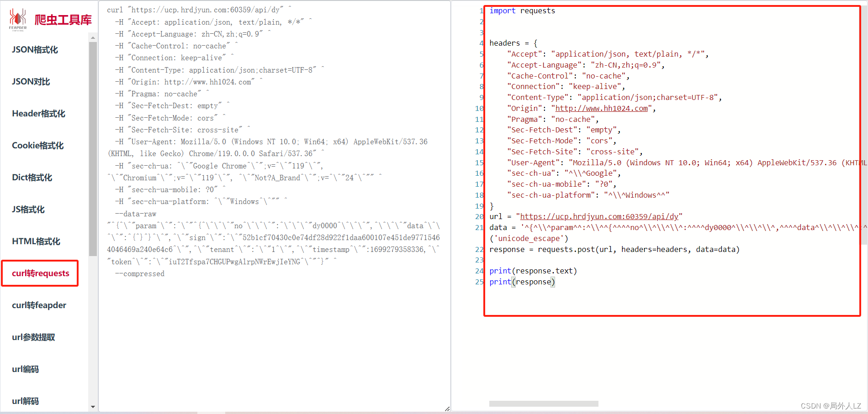The height and width of the screenshot is (414, 868).
Task: Click the 'headers = {' code line
Action: pyautogui.click(x=513, y=43)
